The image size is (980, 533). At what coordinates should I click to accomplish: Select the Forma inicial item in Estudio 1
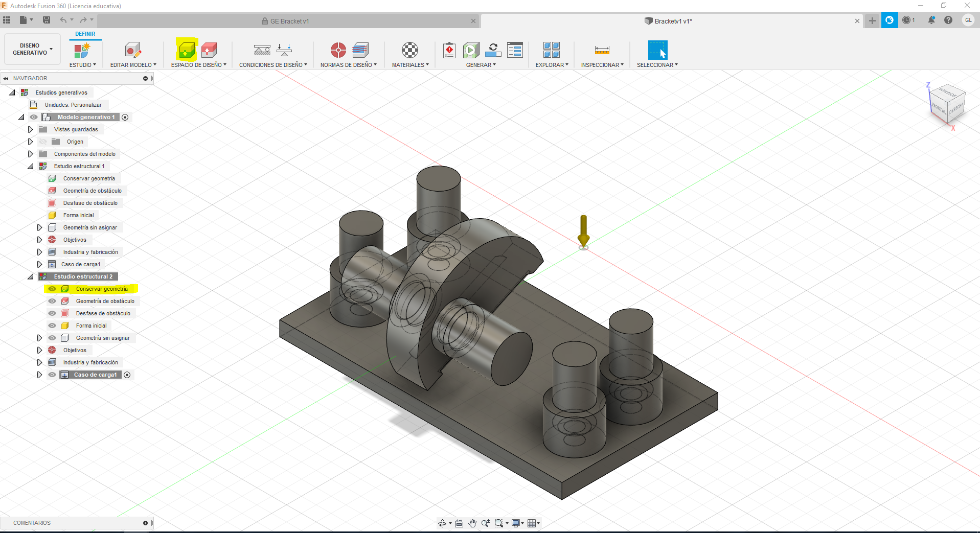78,215
